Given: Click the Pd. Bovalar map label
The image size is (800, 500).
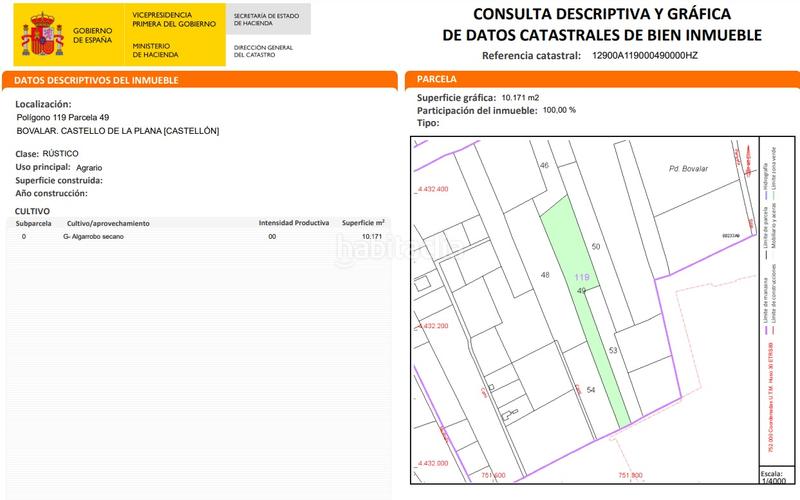Looking at the screenshot, I should [x=688, y=169].
